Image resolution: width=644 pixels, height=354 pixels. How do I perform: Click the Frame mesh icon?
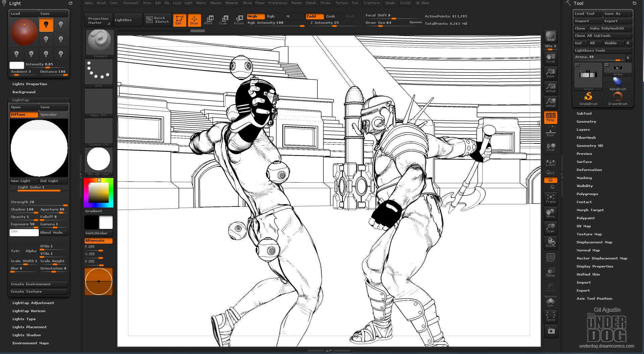pos(550,198)
